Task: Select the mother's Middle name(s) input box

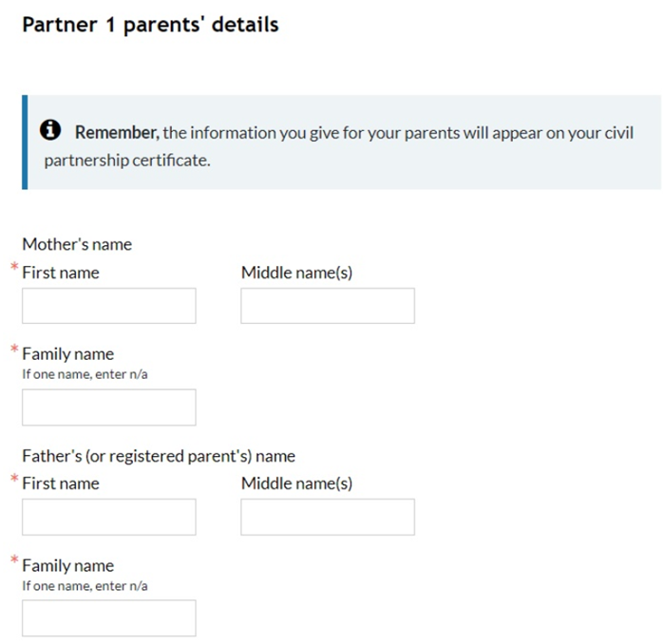Action: pyautogui.click(x=328, y=306)
